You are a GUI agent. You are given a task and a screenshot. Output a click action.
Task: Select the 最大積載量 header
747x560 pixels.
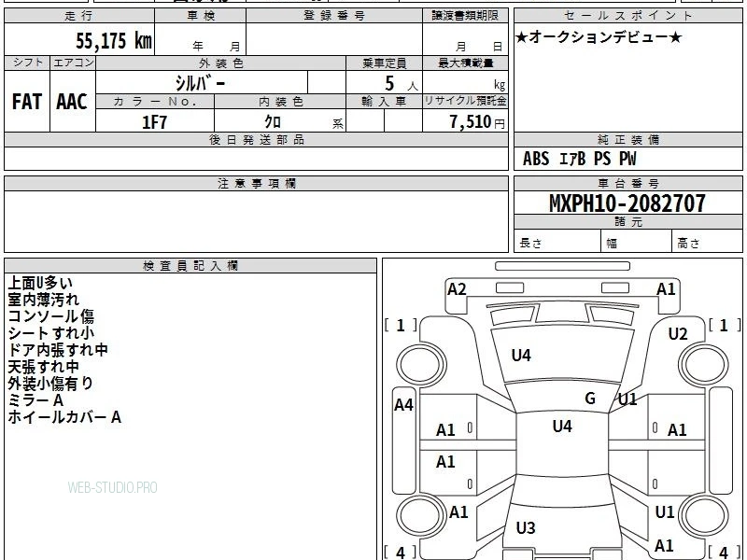pos(465,63)
